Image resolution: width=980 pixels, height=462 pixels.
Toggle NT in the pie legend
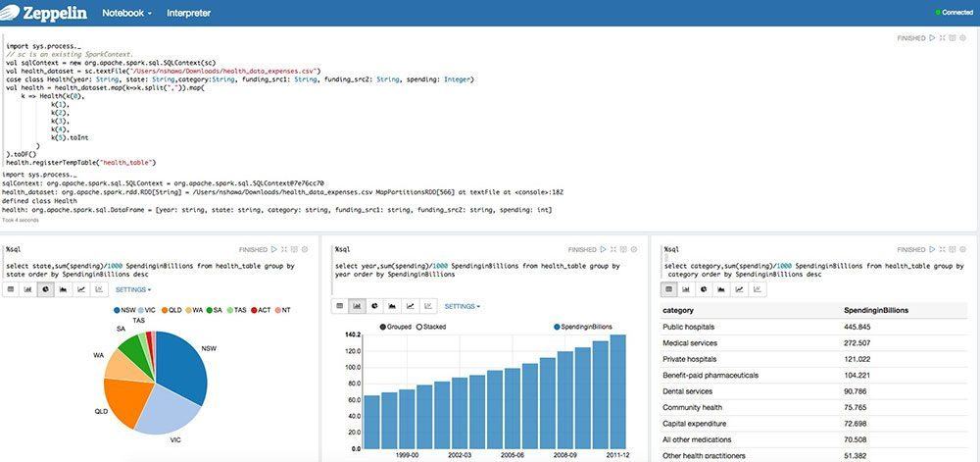coord(282,310)
